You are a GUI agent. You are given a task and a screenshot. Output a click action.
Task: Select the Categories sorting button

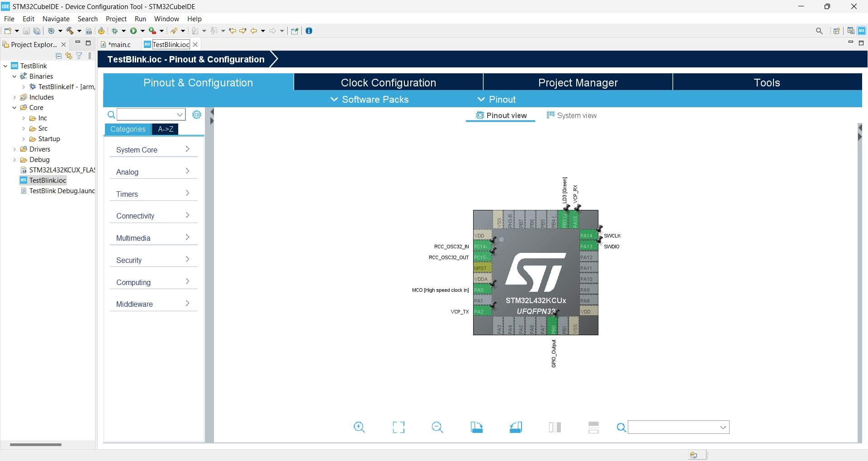(128, 129)
